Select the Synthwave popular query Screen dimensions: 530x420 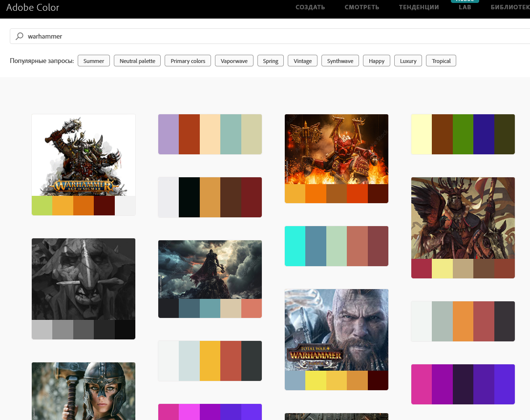[x=340, y=61]
